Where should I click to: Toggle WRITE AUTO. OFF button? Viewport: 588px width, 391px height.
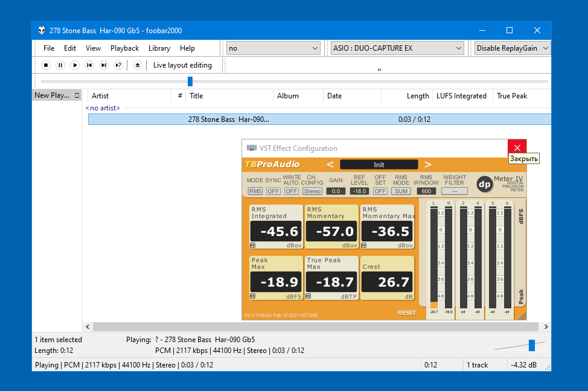[291, 191]
